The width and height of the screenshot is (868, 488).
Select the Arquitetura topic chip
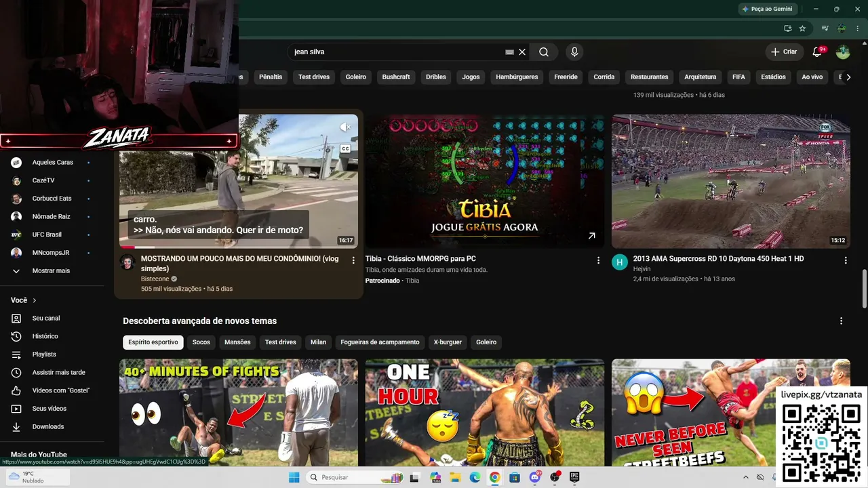tap(701, 77)
